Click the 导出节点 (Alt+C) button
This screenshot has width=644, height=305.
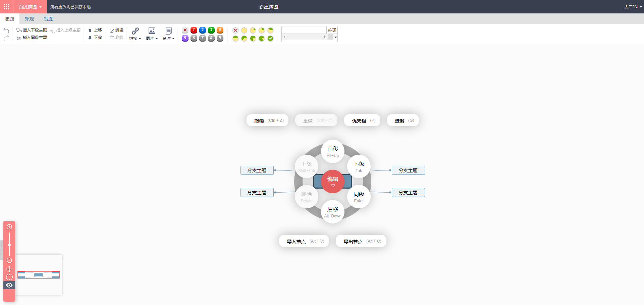pyautogui.click(x=361, y=241)
